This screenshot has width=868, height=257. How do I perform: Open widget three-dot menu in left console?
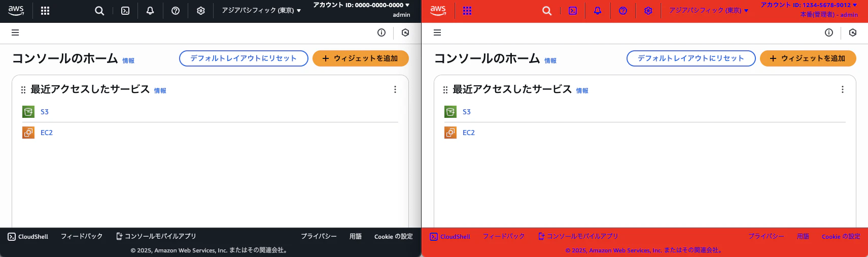[395, 89]
